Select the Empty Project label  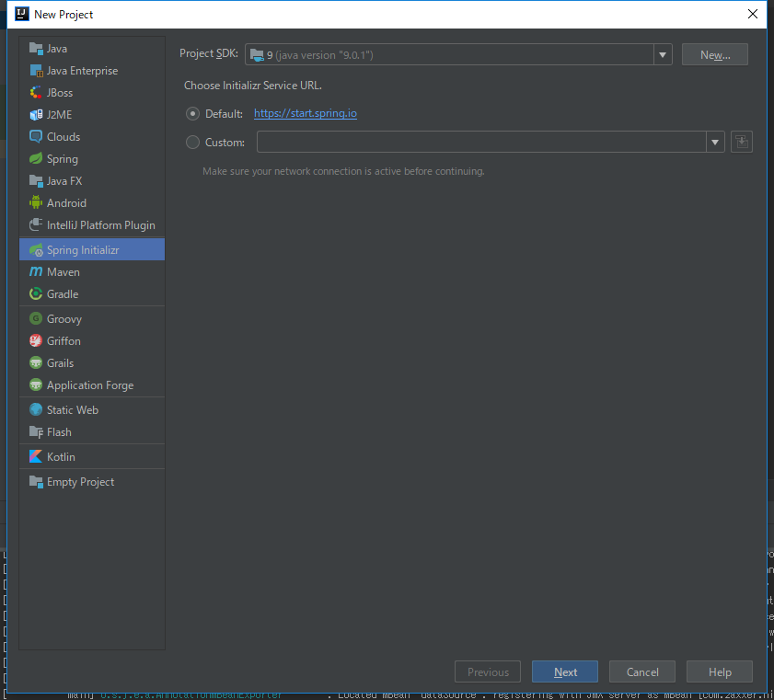[80, 482]
